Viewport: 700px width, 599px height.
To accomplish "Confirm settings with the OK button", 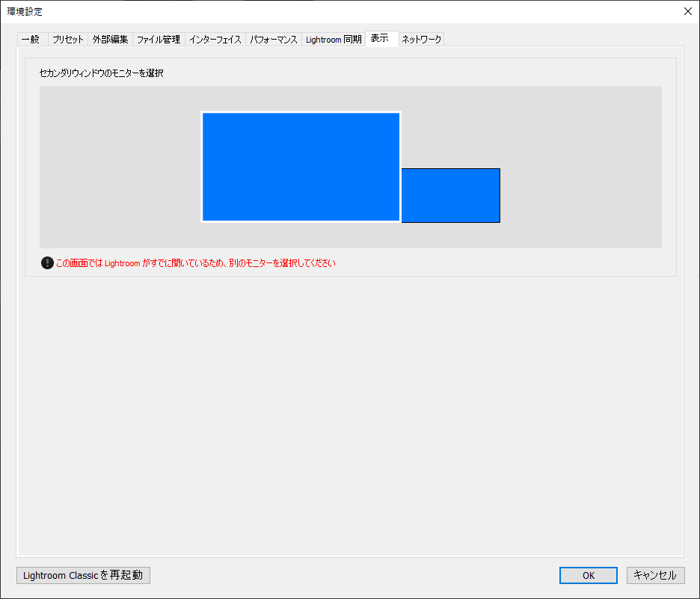I will [589, 575].
